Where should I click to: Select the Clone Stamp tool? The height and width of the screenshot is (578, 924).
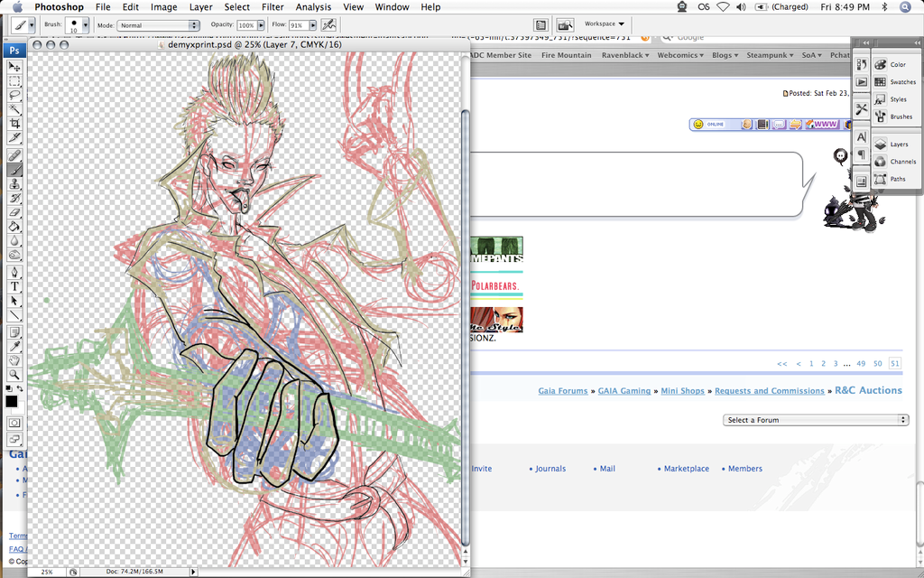click(x=14, y=184)
